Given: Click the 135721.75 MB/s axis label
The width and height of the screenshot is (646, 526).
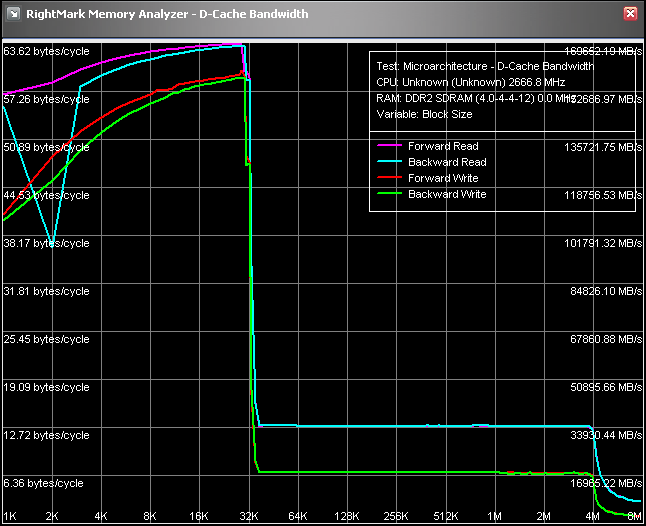Looking at the screenshot, I should click(x=603, y=147).
